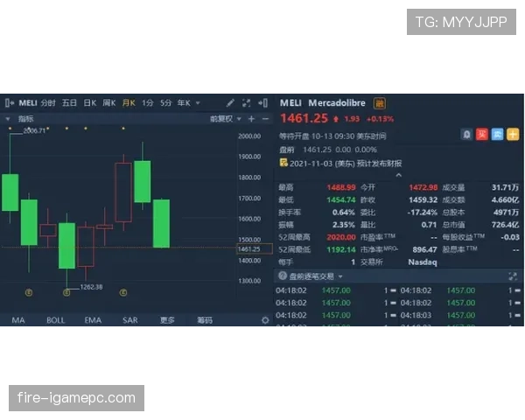Click the blue 卖 sell button
Screen dimensions: 525x420
(497, 135)
